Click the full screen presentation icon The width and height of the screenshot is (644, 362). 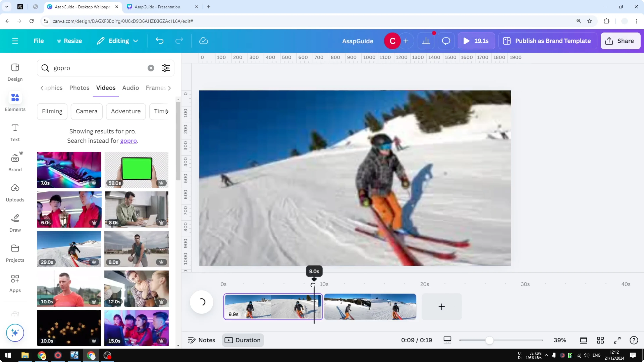617,340
